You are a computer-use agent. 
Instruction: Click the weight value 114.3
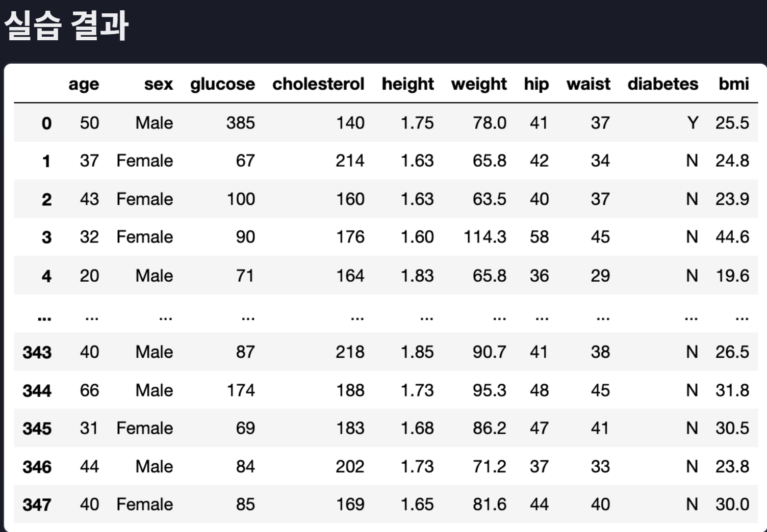pyautogui.click(x=485, y=237)
